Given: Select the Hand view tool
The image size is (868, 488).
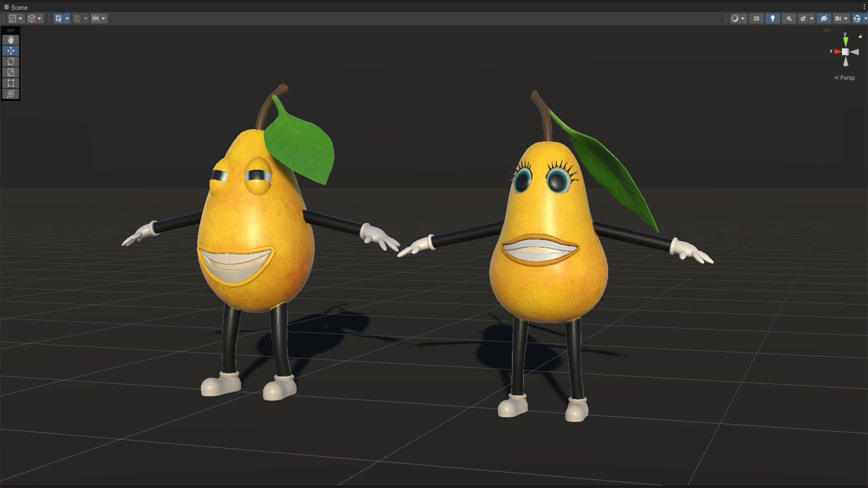Looking at the screenshot, I should [x=11, y=40].
